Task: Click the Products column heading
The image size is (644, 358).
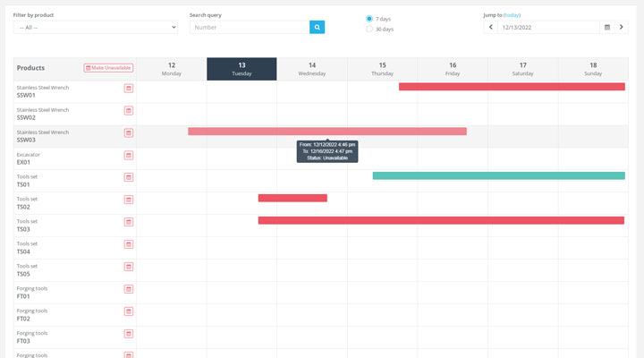Action: pyautogui.click(x=30, y=68)
